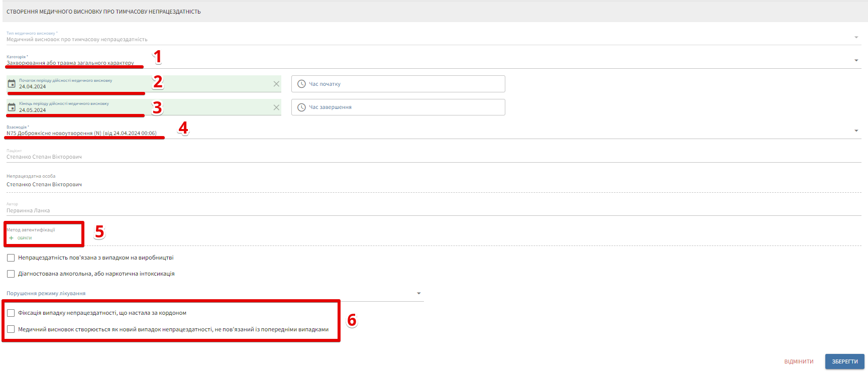Click the Час завершення time field
The height and width of the screenshot is (374, 868).
[x=402, y=107]
